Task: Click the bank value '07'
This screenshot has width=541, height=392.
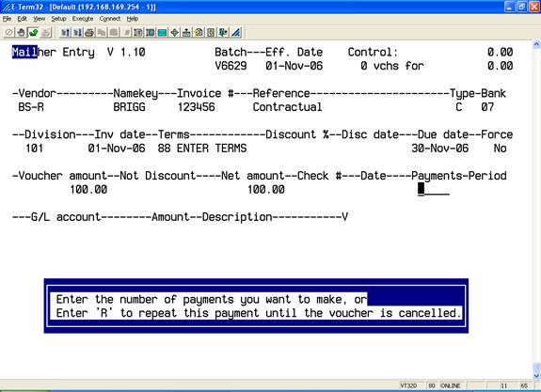Action: [487, 107]
